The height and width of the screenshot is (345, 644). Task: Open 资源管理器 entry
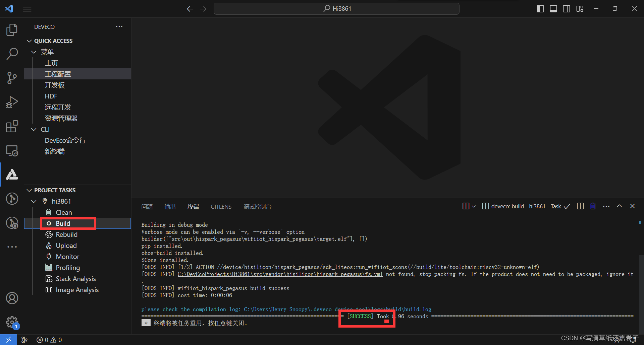click(x=77, y=118)
